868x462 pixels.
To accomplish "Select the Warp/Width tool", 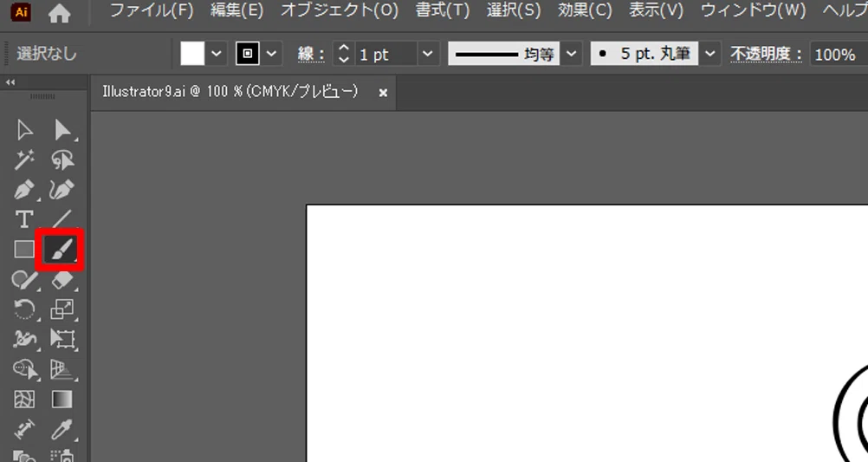I will [x=24, y=339].
